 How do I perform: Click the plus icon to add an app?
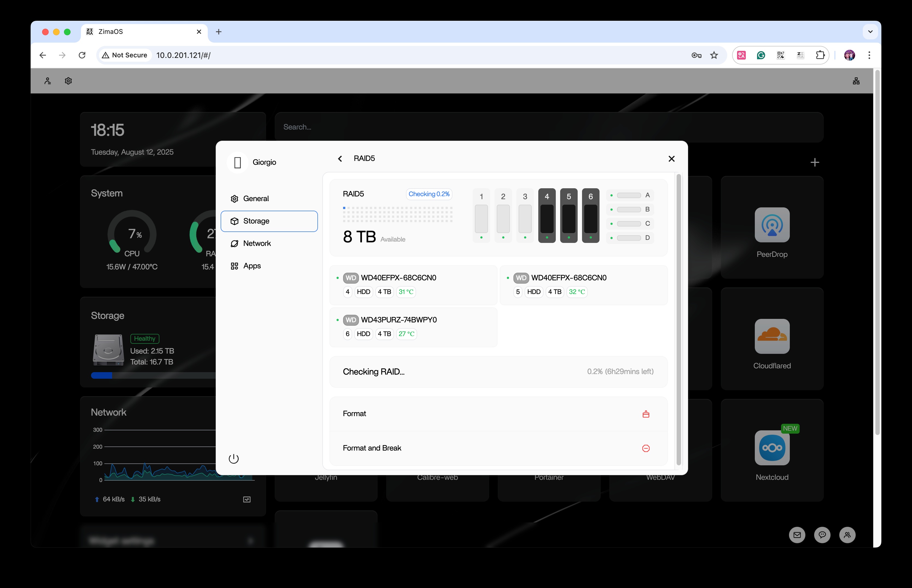815,163
